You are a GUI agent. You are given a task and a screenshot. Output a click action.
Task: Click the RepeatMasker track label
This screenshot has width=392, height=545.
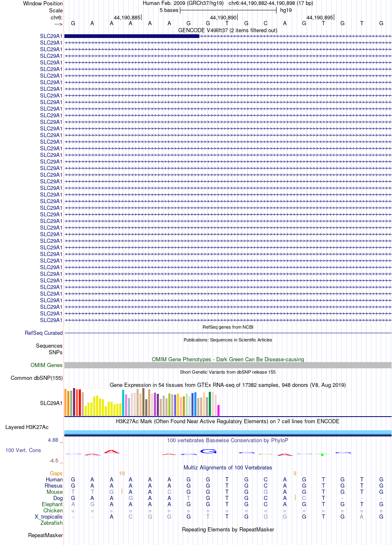[x=45, y=536]
